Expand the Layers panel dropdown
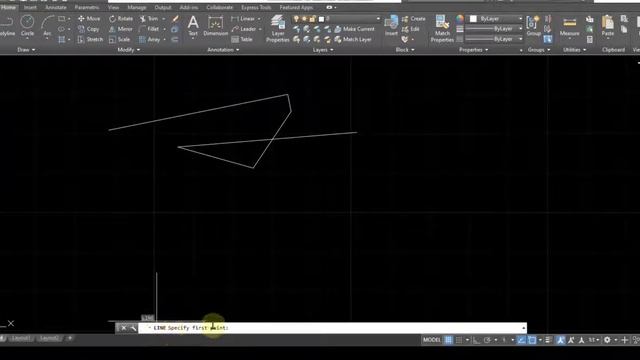 tap(323, 50)
